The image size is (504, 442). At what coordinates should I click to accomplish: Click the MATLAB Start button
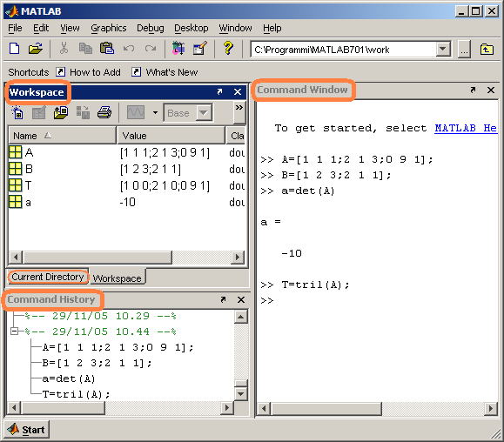click(x=27, y=430)
